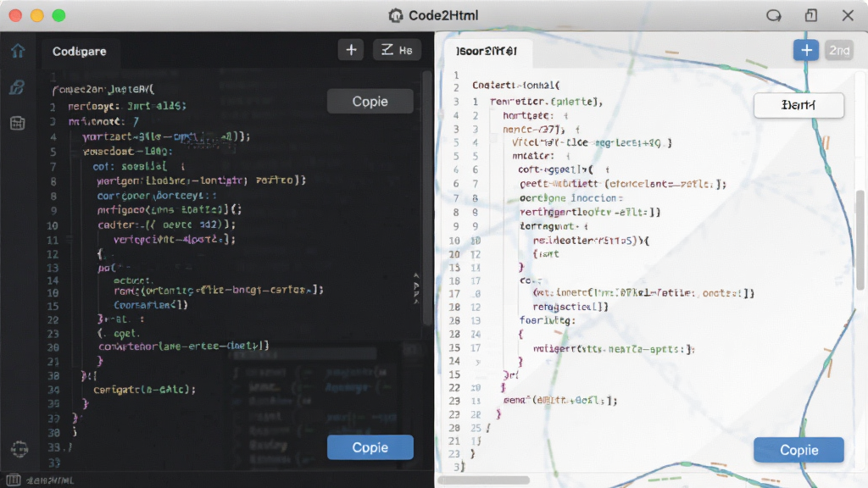Image resolution: width=868 pixels, height=488 pixels.
Task: Select the edit document sidebar icon
Action: (x=17, y=87)
